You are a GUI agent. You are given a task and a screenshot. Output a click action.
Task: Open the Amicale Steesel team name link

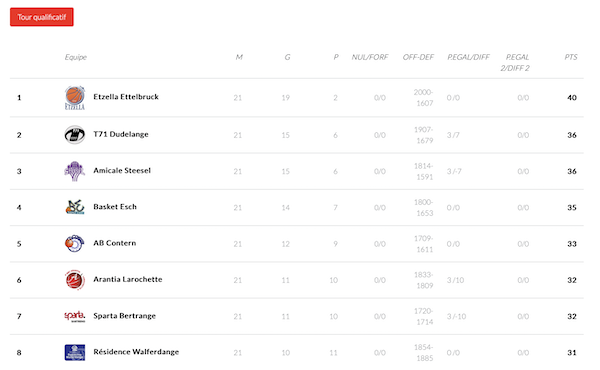coord(122,171)
